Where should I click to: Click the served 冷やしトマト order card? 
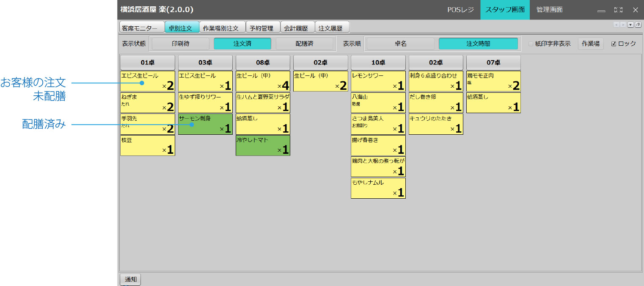pos(263,146)
